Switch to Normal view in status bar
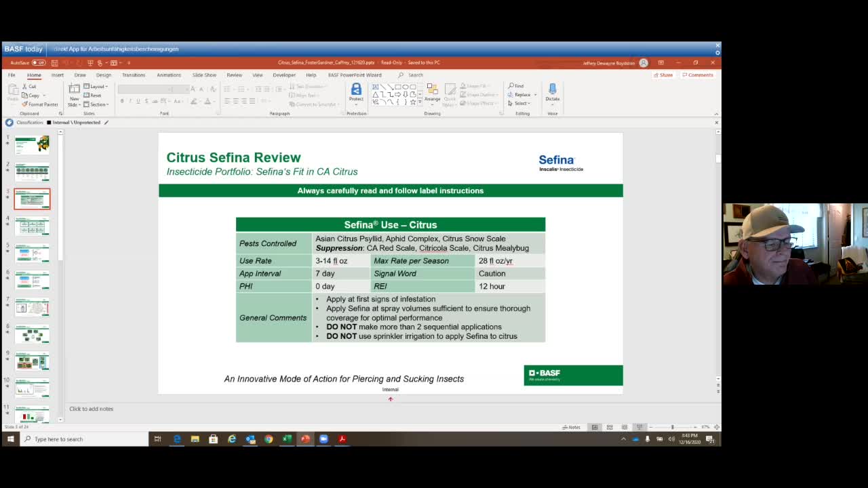868x488 pixels. point(595,427)
